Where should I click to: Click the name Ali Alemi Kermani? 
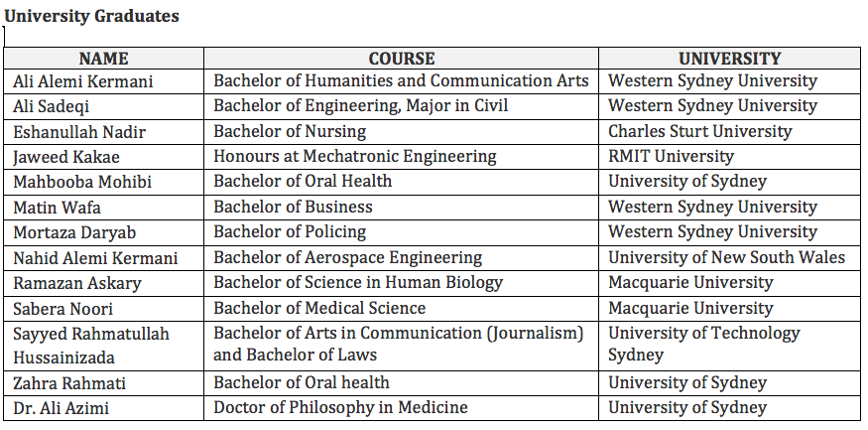point(83,81)
